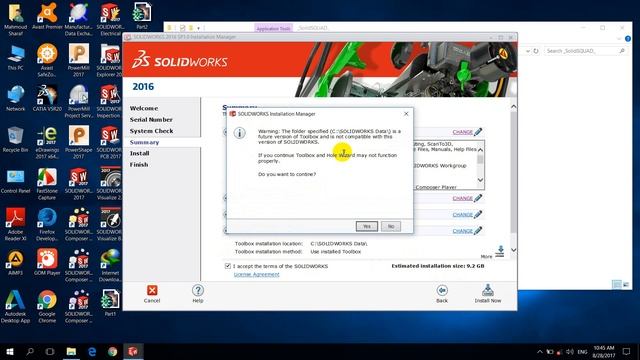640x360 pixels.
Task: Click No in the warning dialog
Action: [391, 226]
